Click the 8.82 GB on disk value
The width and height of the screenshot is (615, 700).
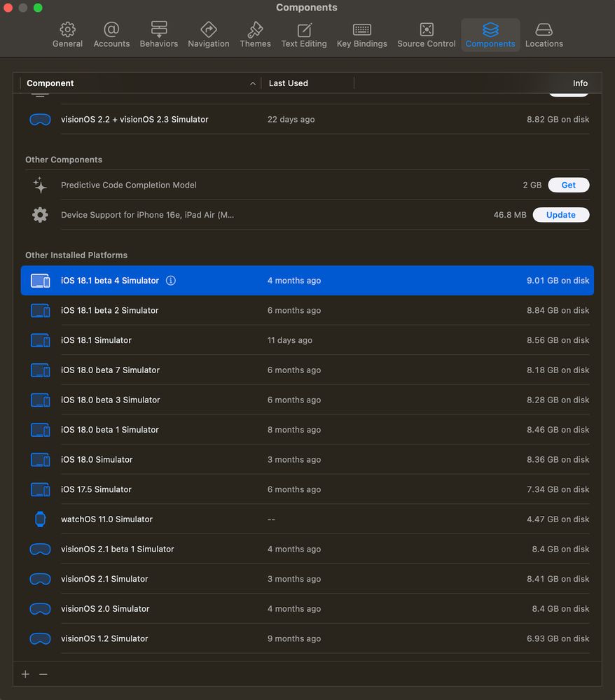coord(558,120)
